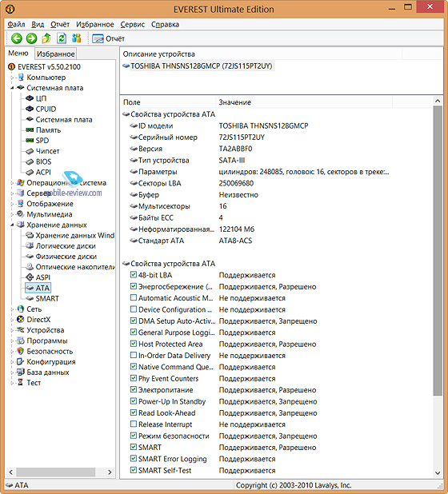This screenshot has width=448, height=494.
Task: Click the SPD memory icon
Action: click(30, 140)
